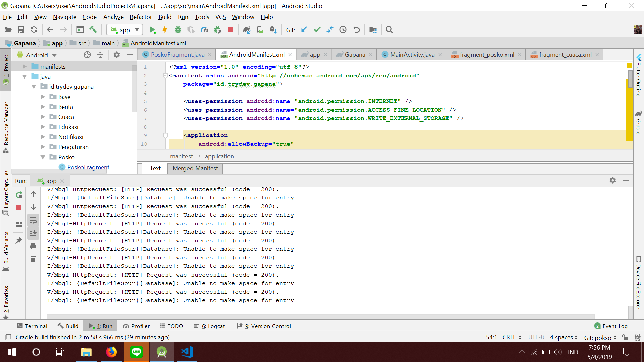Open the app run configuration dropdown
This screenshot has height=362, width=644.
[124, 29]
